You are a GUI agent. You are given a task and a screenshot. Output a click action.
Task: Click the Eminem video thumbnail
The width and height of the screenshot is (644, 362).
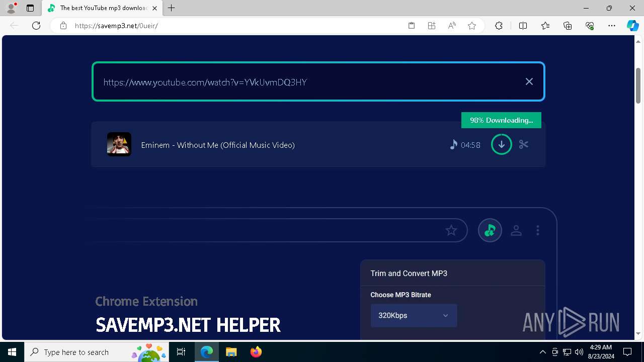tap(119, 144)
